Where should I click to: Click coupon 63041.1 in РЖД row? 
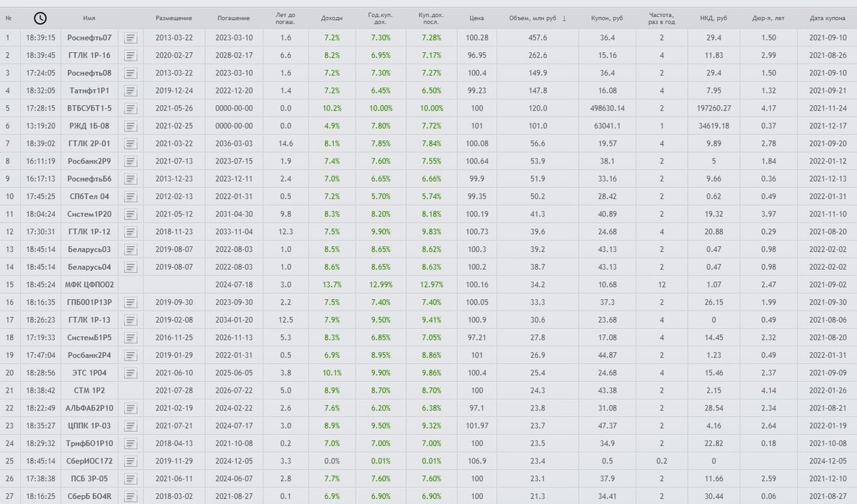pyautogui.click(x=608, y=126)
